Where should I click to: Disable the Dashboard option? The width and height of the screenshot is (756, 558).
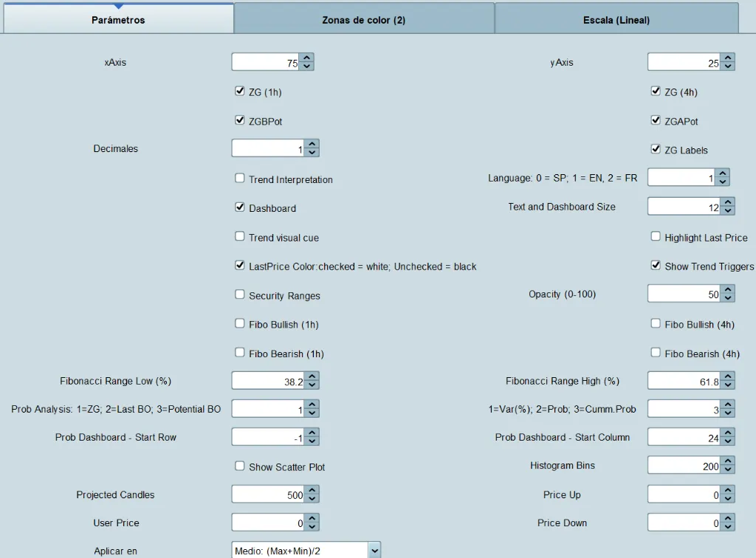coord(239,207)
